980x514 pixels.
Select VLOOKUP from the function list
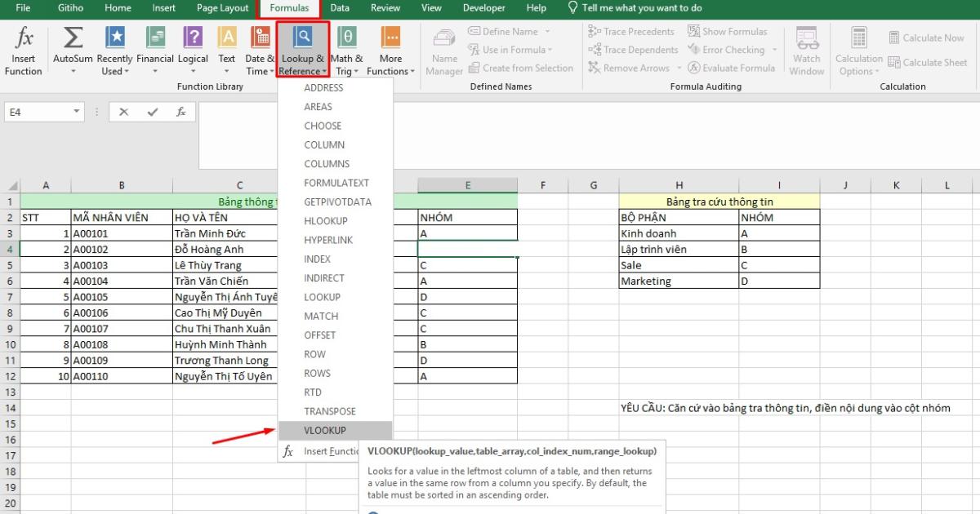[x=325, y=430]
